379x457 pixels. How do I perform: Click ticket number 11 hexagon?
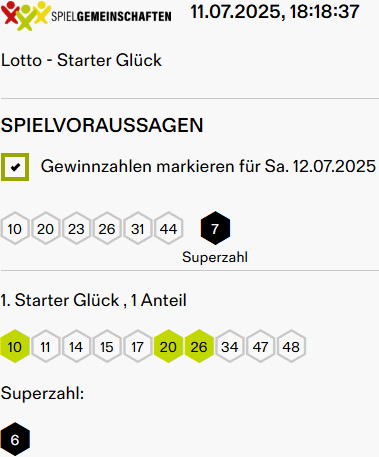click(x=46, y=346)
